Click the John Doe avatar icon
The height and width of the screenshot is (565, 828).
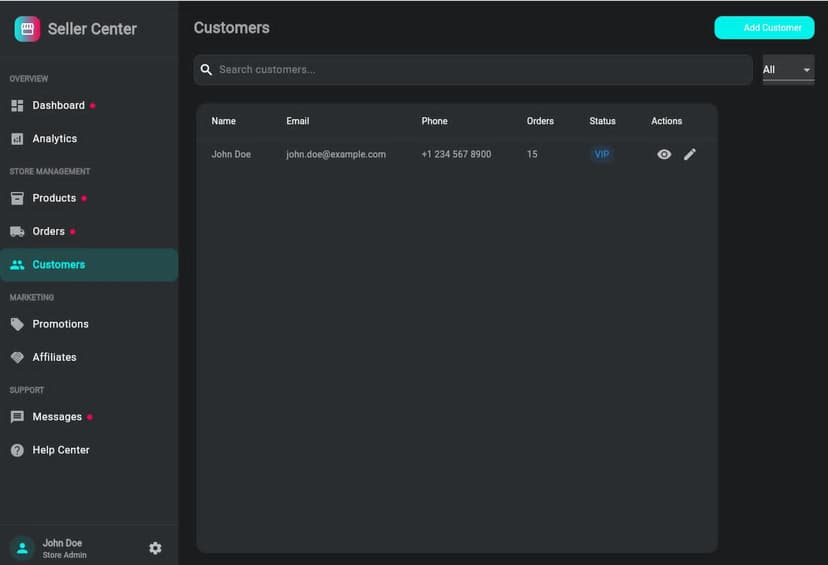[22, 548]
